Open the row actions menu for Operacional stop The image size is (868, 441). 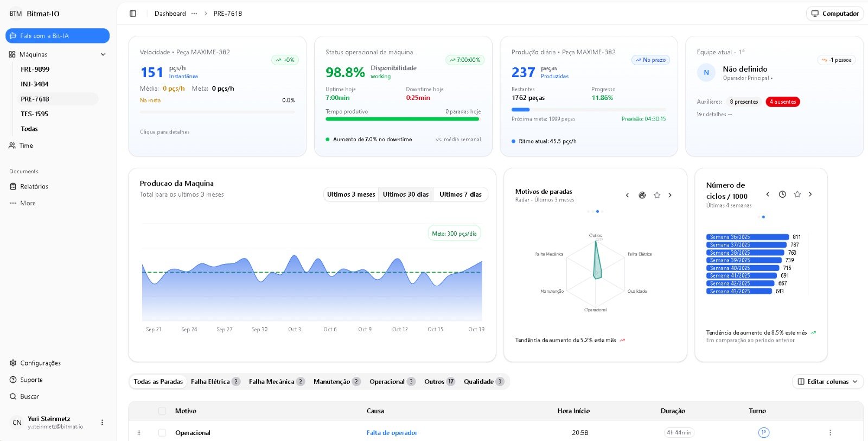[830, 433]
